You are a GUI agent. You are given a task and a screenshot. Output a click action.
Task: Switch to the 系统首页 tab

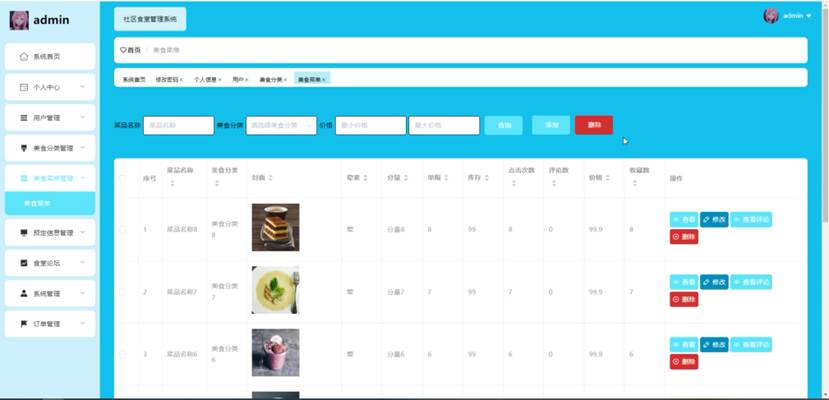click(134, 80)
